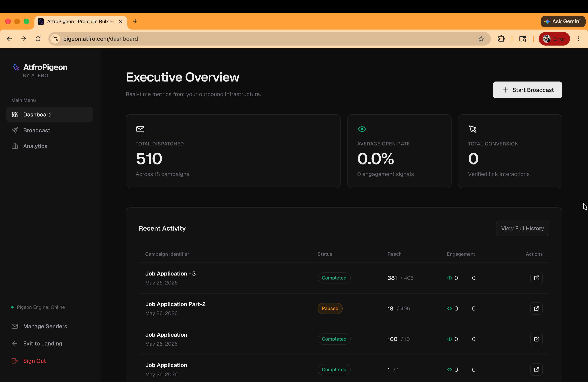Click the envelope icon on Total Dispatched card
The height and width of the screenshot is (382, 588).
click(140, 129)
